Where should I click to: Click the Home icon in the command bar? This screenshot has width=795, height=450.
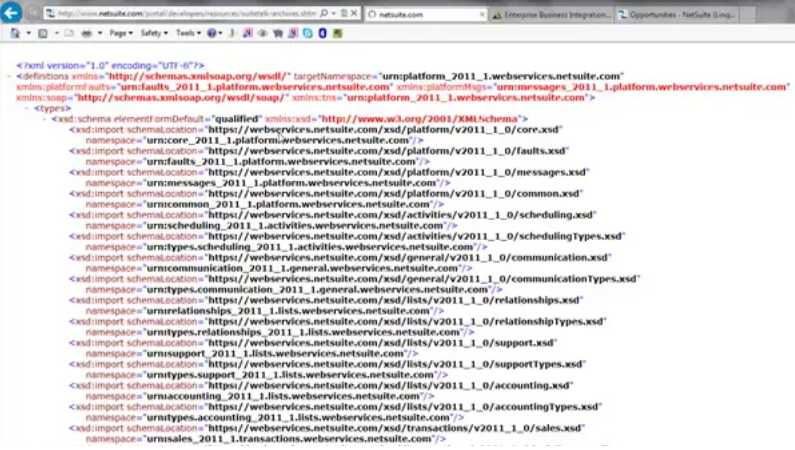coord(15,33)
